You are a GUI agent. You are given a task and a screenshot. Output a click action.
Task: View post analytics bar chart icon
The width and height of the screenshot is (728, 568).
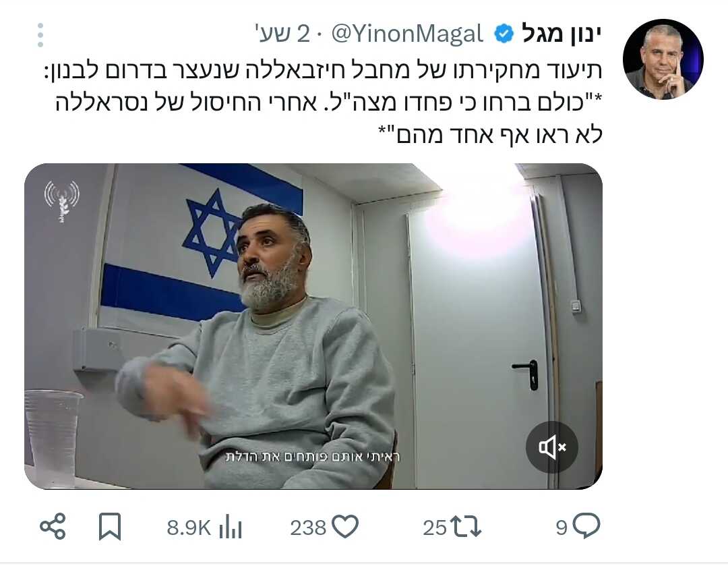point(231,527)
